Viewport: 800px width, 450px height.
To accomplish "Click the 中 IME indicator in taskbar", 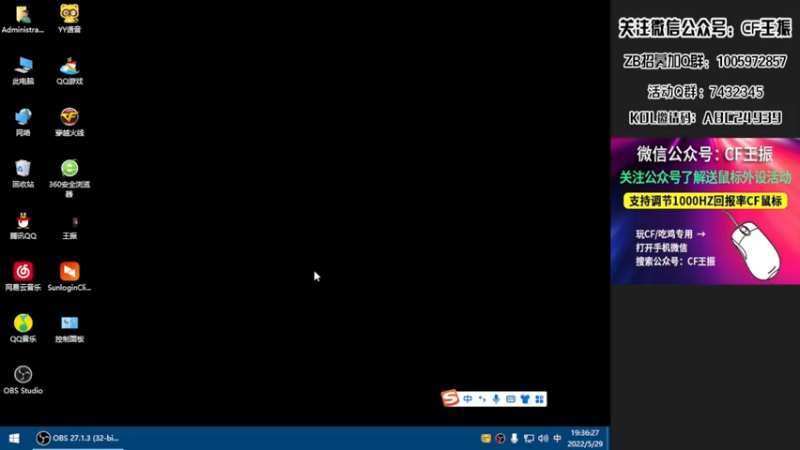I will [x=557, y=439].
